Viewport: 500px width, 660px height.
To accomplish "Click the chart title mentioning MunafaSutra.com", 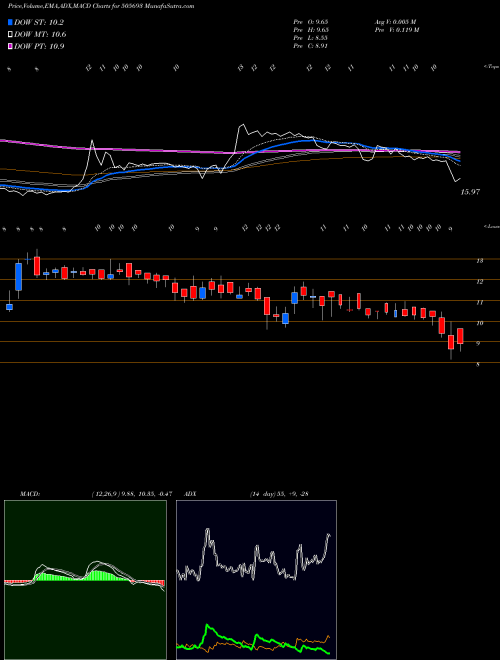I will click(x=101, y=7).
